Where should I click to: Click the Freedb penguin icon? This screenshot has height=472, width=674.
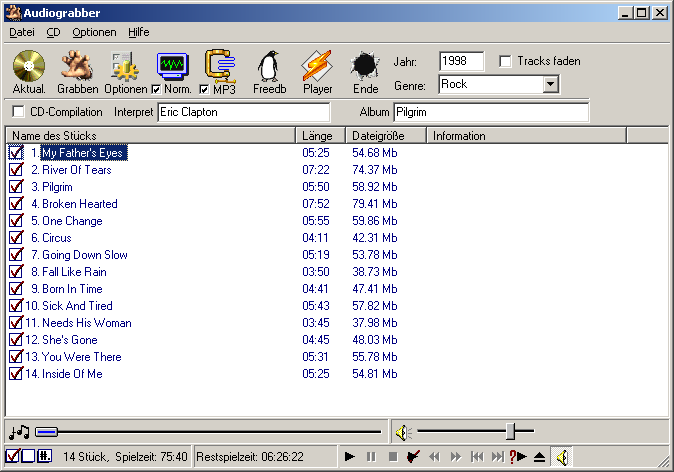(269, 66)
